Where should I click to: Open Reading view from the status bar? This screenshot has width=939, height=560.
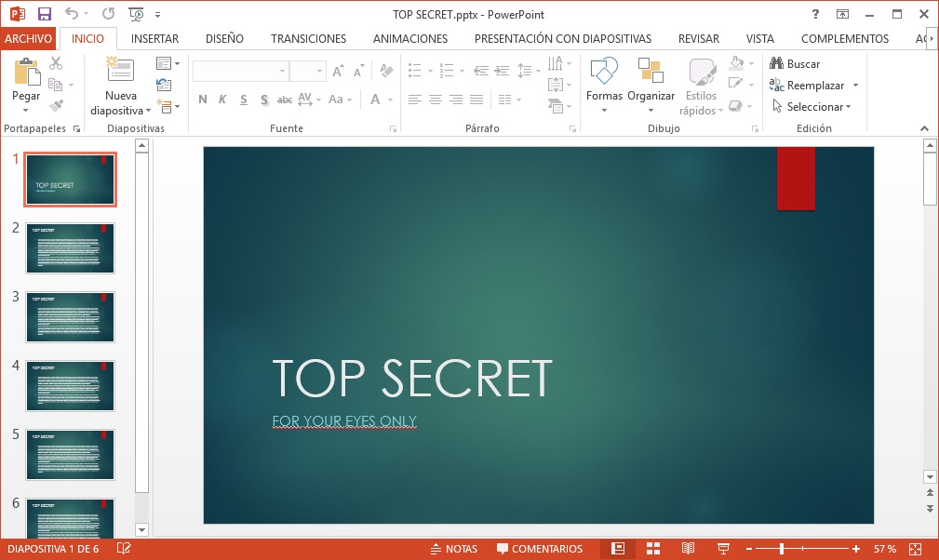pos(689,549)
